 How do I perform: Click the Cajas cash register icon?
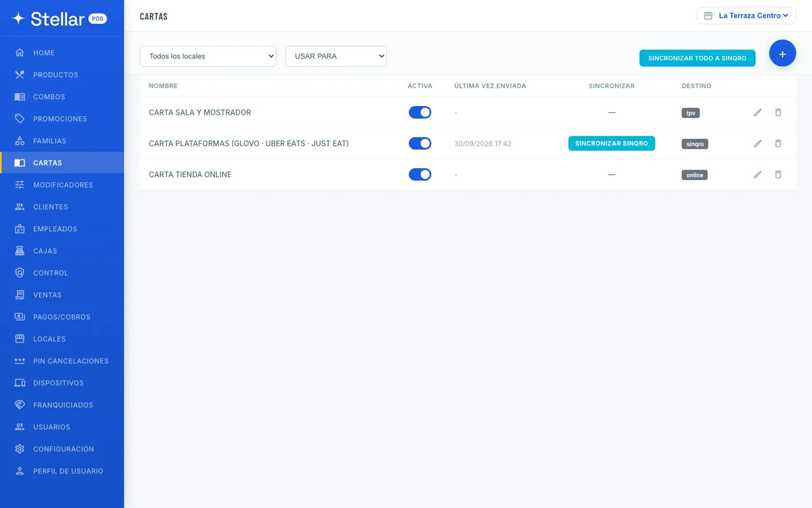pyautogui.click(x=20, y=251)
